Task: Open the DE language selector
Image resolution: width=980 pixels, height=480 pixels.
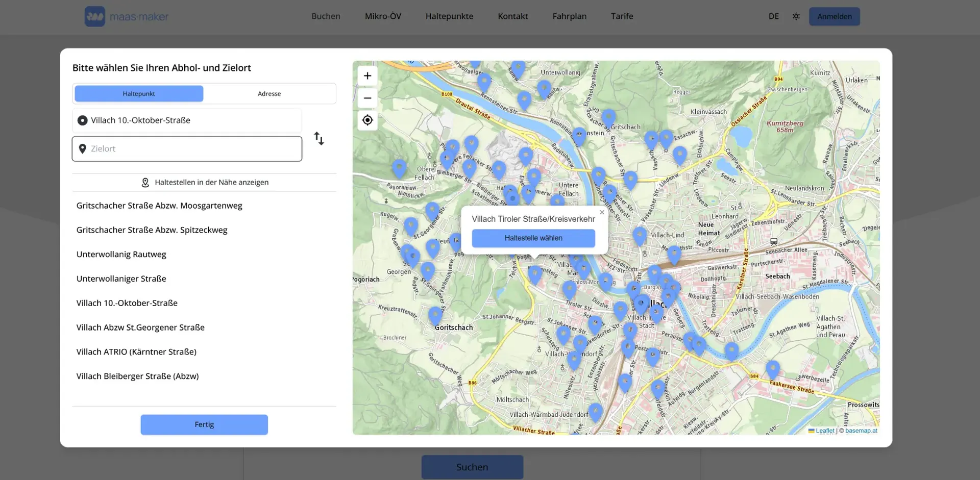Action: pyautogui.click(x=774, y=16)
